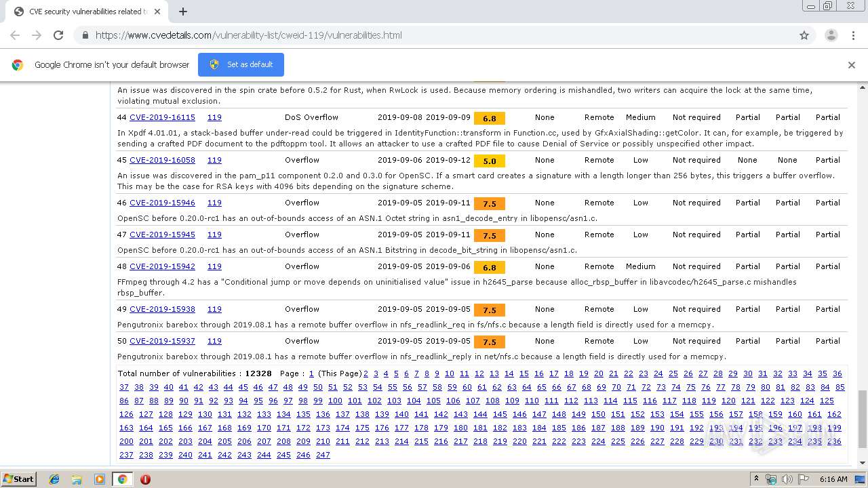Go to page 1 of vulnerabilities
This screenshot has height=488, width=868.
pos(311,373)
